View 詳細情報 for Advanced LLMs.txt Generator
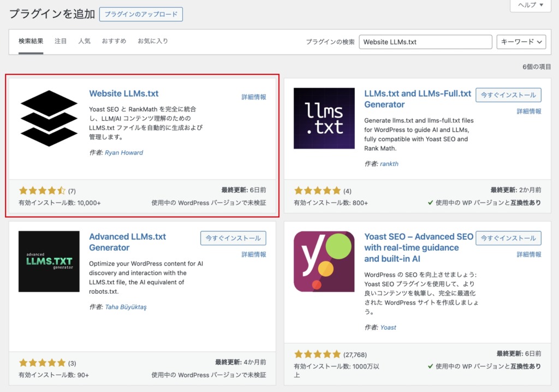The height and width of the screenshot is (392, 559). click(253, 254)
